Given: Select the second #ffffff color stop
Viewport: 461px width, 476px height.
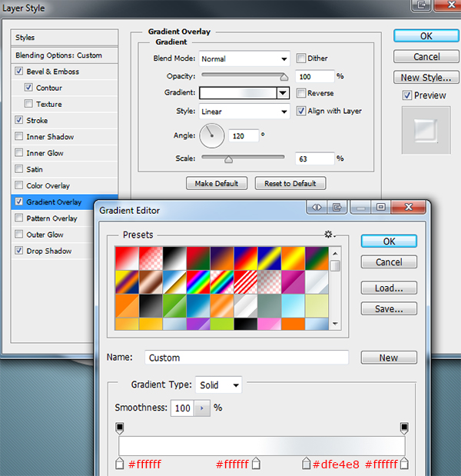Looking at the screenshot, I should point(257,464).
